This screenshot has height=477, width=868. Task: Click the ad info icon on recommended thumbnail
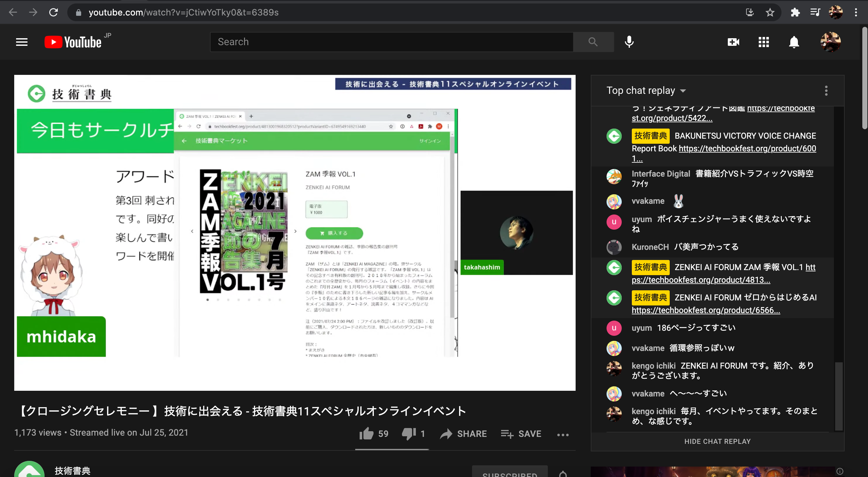pyautogui.click(x=840, y=471)
